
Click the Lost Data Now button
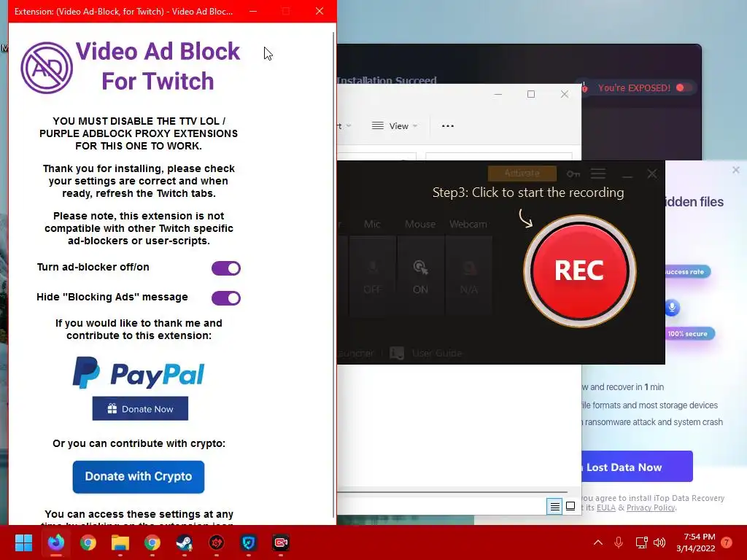click(636, 467)
